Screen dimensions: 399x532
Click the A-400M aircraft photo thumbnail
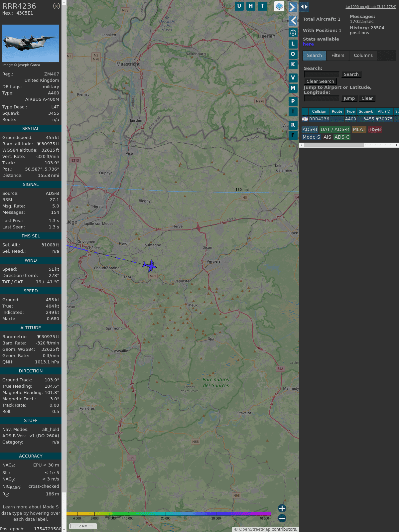31,43
